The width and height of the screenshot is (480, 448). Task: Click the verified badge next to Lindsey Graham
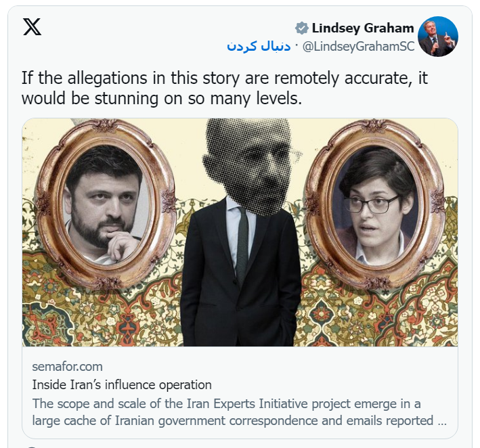[301, 28]
